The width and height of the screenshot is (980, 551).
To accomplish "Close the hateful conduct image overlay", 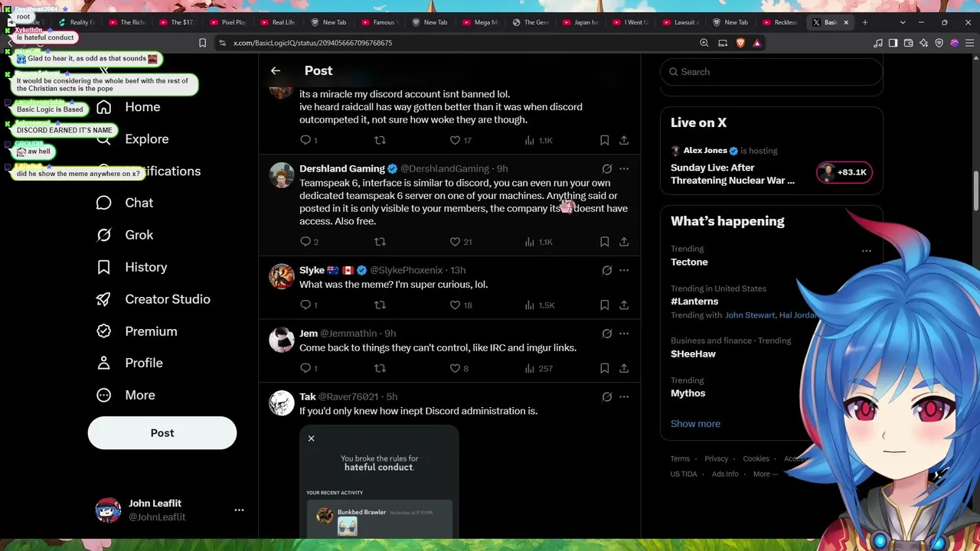I will [x=311, y=439].
